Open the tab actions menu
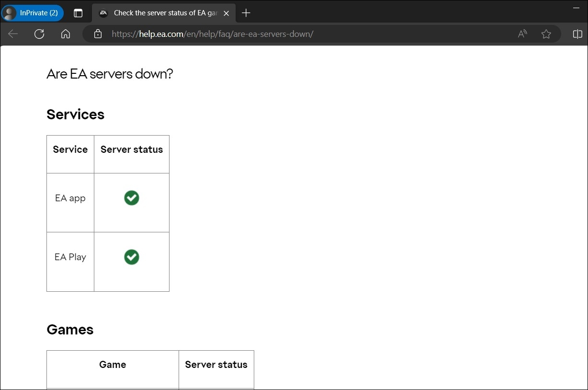 (x=78, y=13)
